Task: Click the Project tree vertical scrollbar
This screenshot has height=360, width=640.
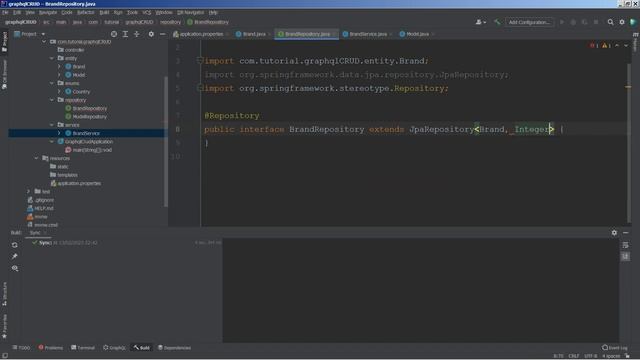Action: tap(166, 141)
